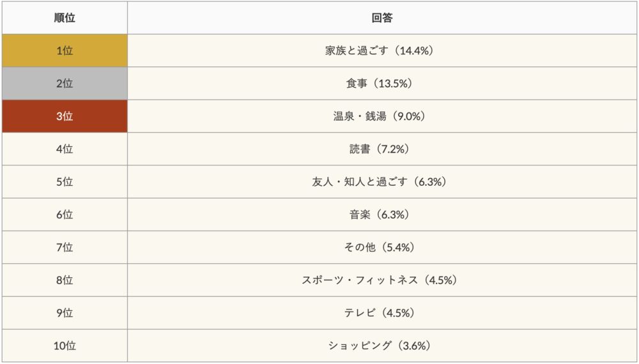Click the 4位 rank cell
The height and width of the screenshot is (364, 639).
65,149
